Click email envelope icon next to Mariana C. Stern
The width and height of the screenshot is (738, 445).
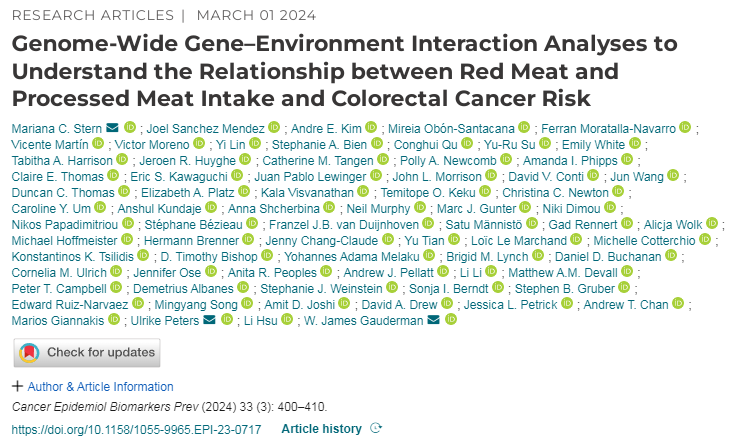coord(112,128)
